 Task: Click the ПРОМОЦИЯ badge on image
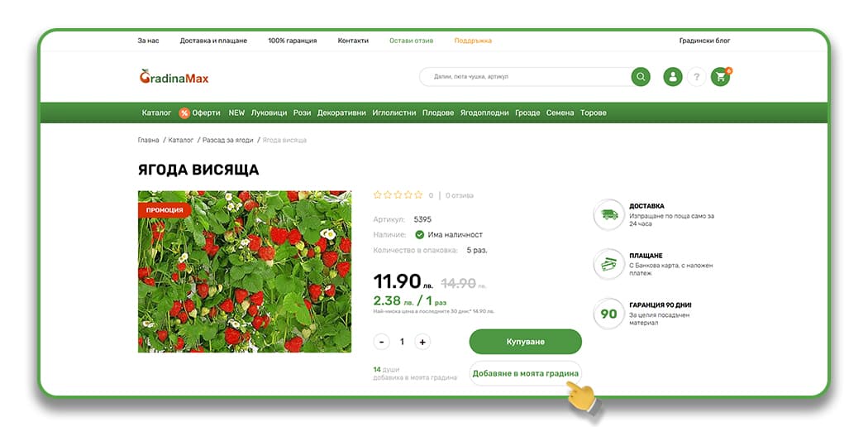click(x=165, y=210)
